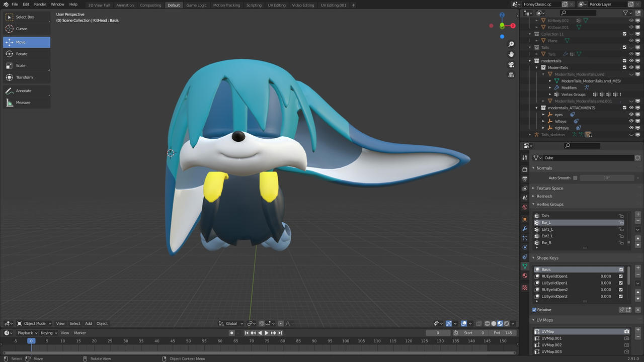
Task: Exclude the moderntails collection via checkbox
Action: (x=624, y=61)
